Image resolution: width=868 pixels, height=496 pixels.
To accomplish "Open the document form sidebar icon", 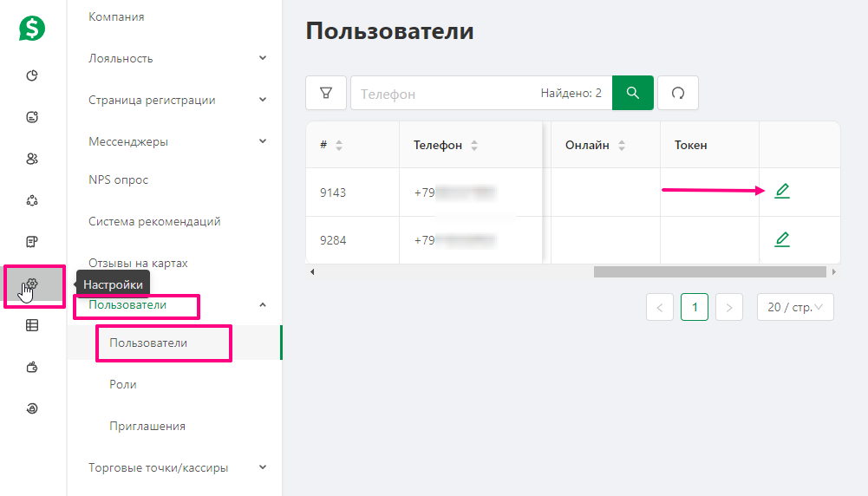I will point(32,242).
